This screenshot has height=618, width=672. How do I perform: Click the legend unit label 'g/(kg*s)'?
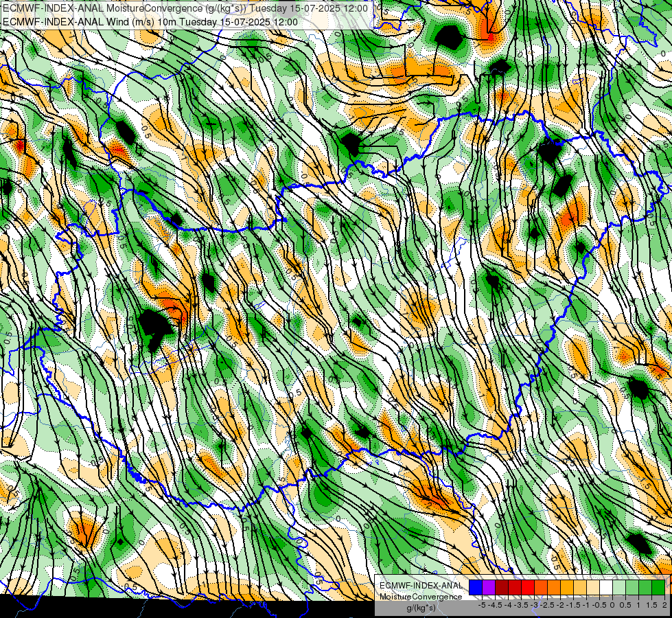(x=421, y=608)
